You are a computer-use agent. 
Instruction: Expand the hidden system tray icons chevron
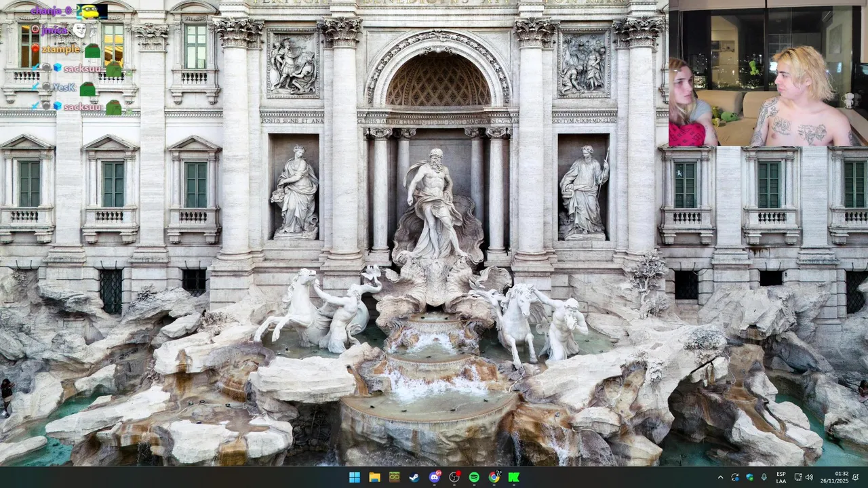pyautogui.click(x=720, y=477)
